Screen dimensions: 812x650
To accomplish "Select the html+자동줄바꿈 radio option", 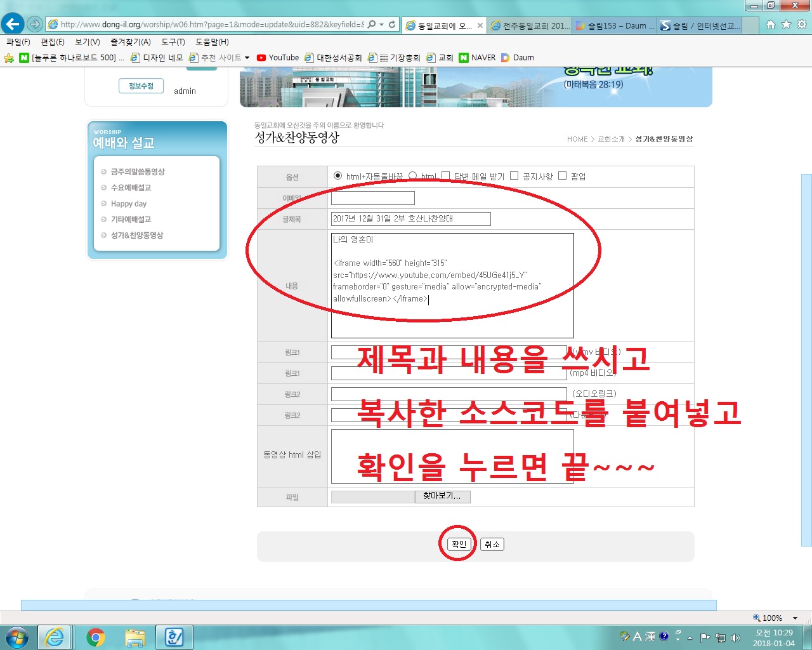I will (x=337, y=176).
